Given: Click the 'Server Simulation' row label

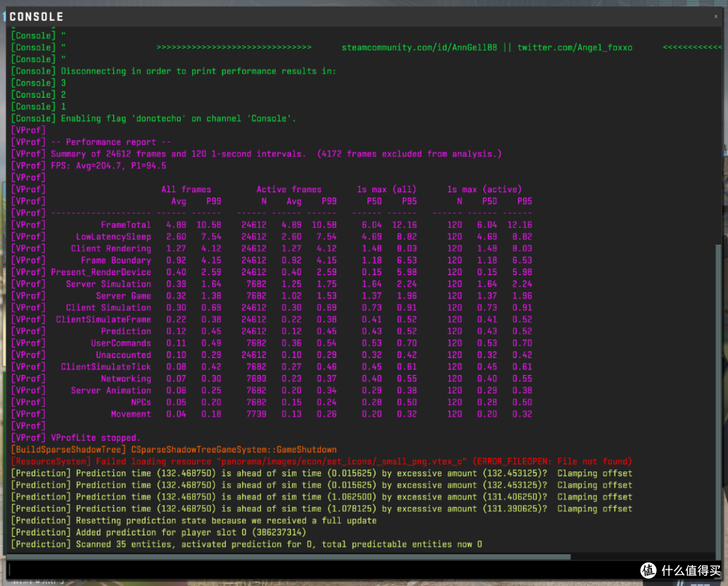Looking at the screenshot, I should coord(108,284).
